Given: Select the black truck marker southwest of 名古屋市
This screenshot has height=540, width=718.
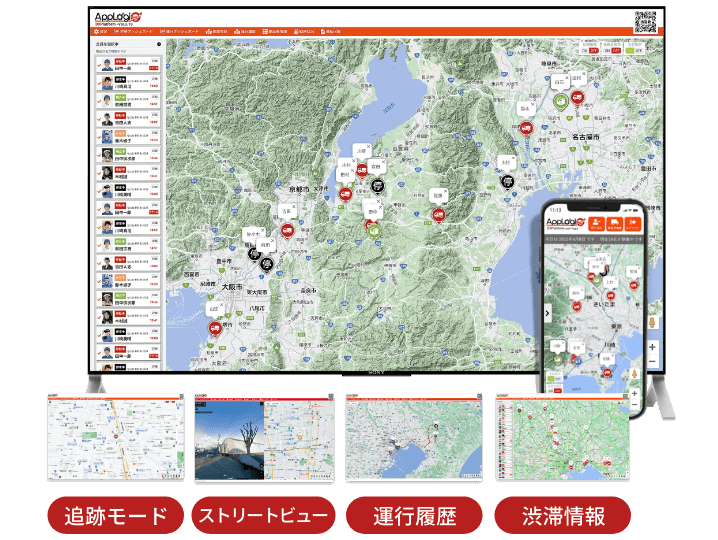Looking at the screenshot, I should [x=507, y=182].
